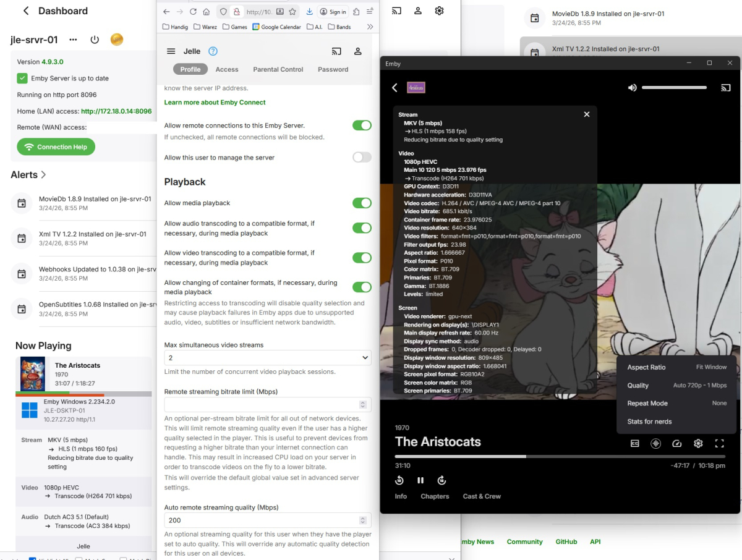Open audio track selector in player

(655, 443)
